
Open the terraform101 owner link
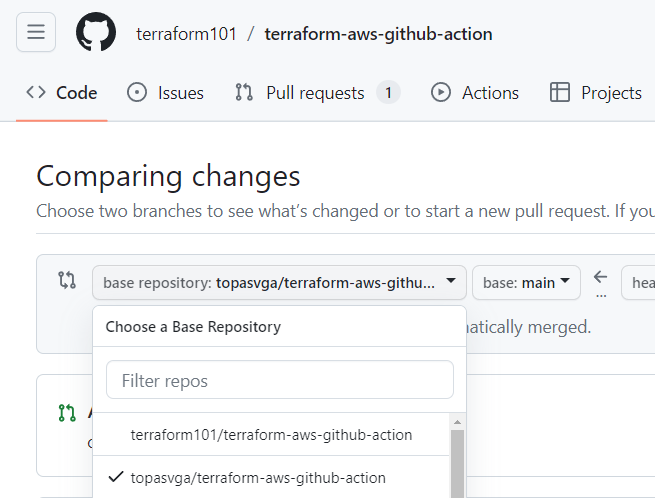186,34
